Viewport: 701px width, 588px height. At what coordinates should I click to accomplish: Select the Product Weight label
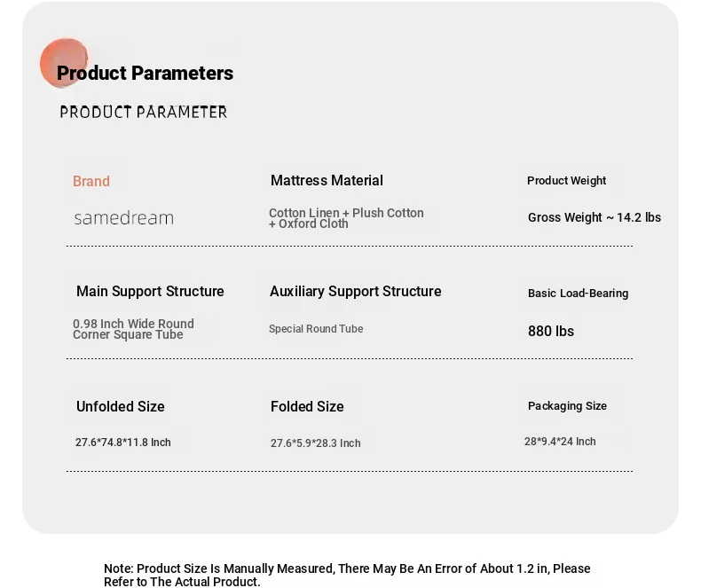(566, 181)
